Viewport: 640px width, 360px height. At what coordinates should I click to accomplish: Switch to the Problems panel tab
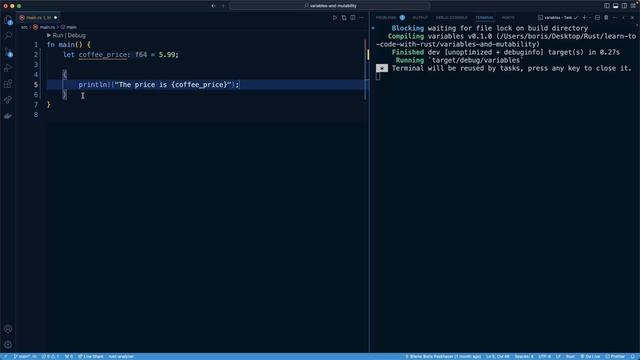[x=386, y=18]
